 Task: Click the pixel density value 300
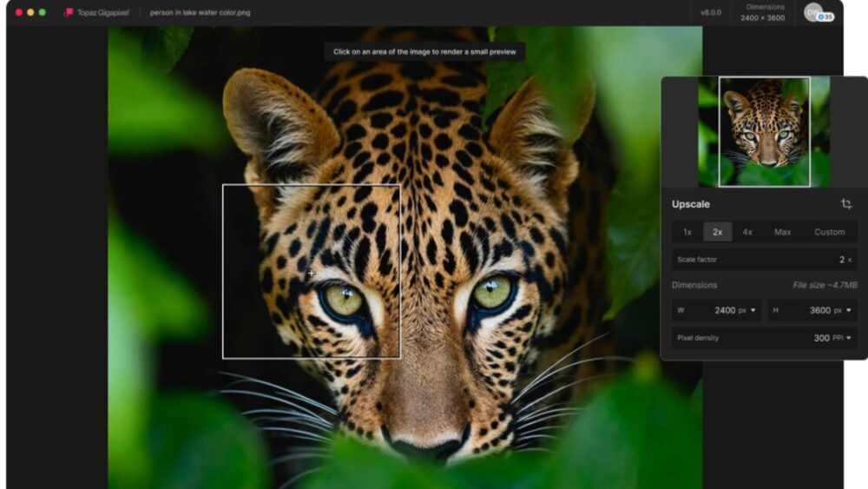(821, 338)
